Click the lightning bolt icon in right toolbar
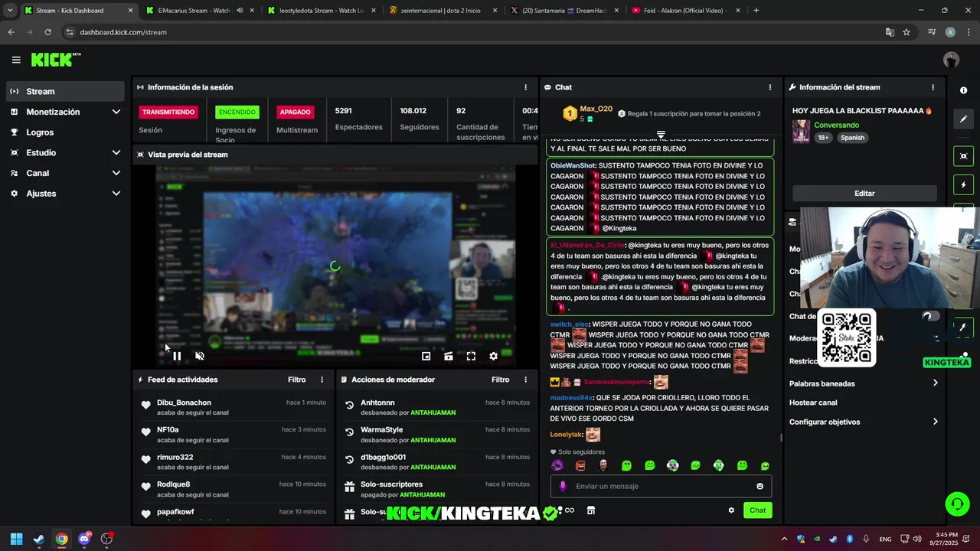 (963, 185)
